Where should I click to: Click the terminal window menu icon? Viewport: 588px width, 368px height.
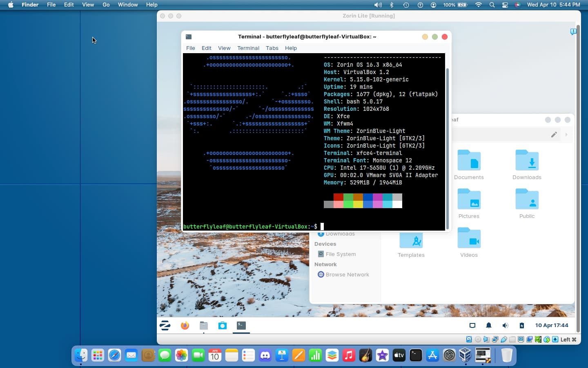[189, 37]
